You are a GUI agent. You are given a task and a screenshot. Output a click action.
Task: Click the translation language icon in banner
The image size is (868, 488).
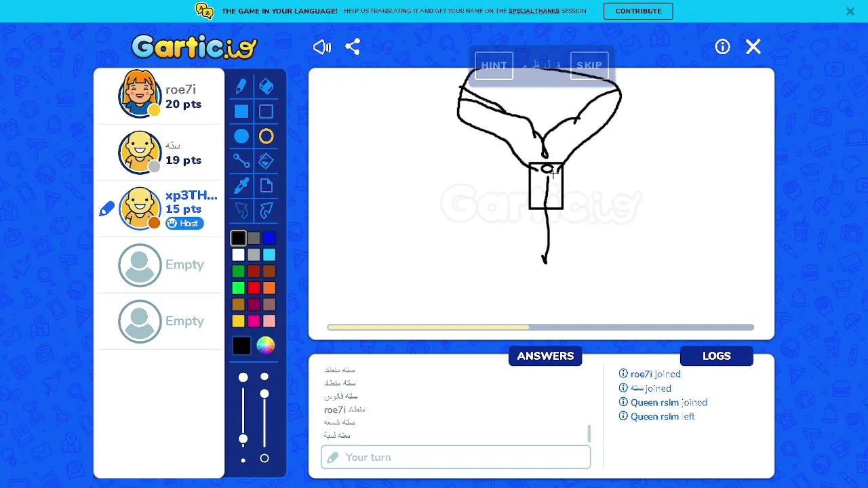point(204,11)
